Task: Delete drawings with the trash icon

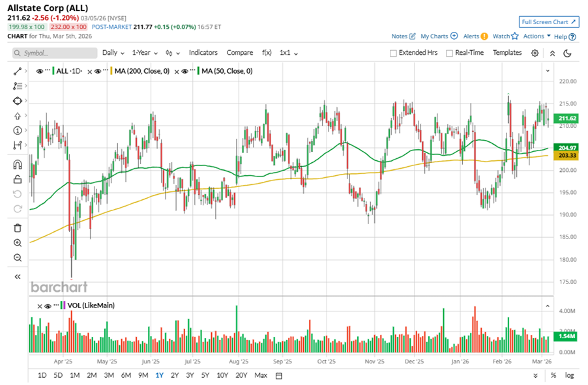Action: (17, 228)
